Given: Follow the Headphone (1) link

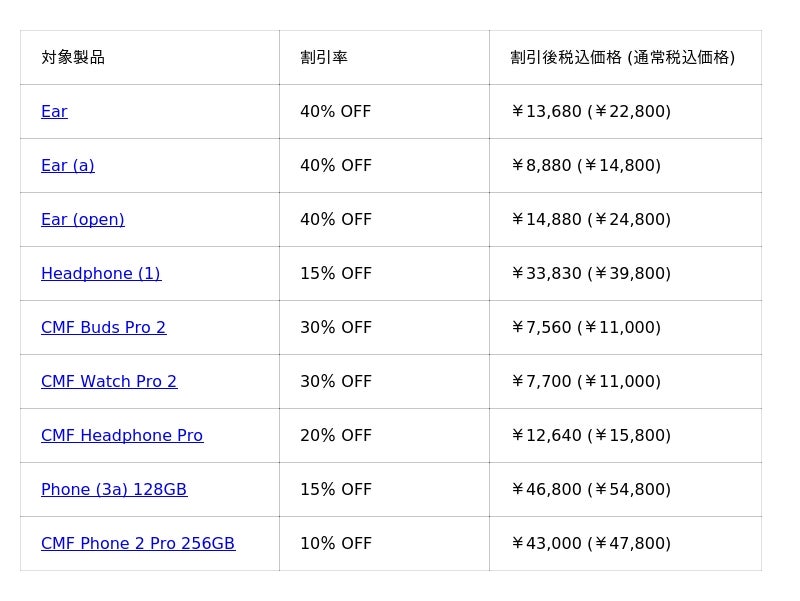Looking at the screenshot, I should (x=100, y=274).
